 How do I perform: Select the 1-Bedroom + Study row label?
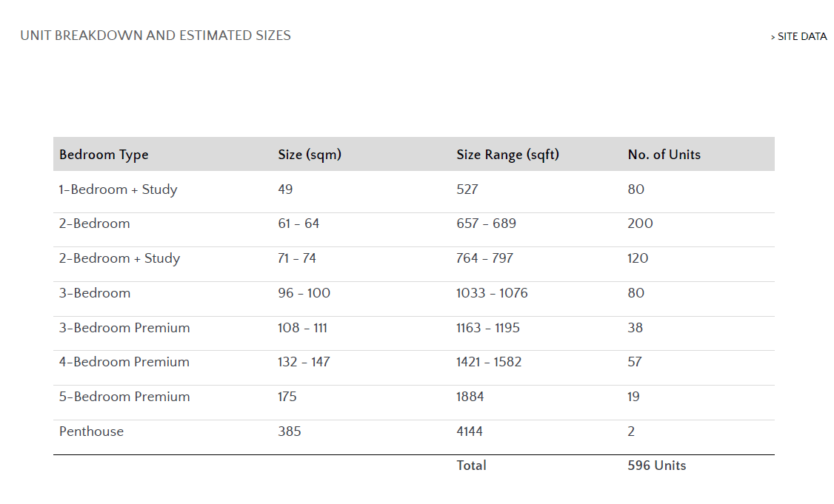[x=118, y=189]
